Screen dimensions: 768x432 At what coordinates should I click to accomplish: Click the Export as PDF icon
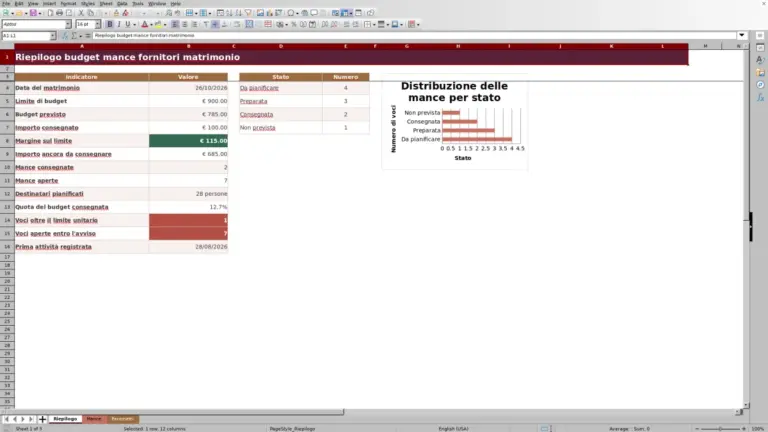[x=50, y=13]
